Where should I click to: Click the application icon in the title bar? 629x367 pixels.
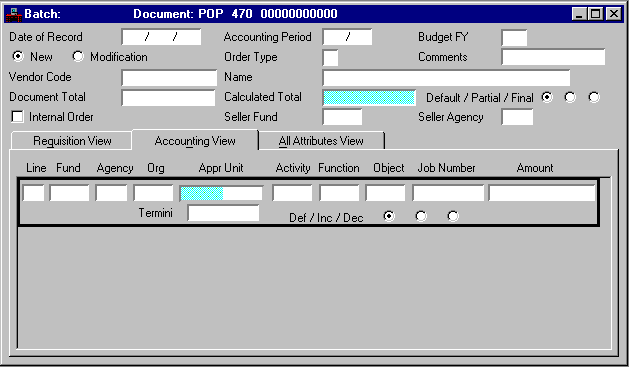pyautogui.click(x=14, y=14)
